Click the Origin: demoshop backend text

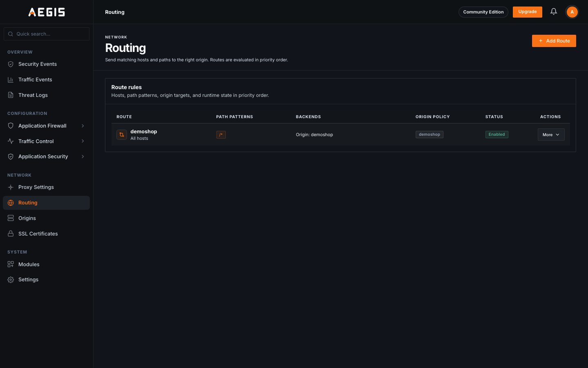(x=314, y=135)
